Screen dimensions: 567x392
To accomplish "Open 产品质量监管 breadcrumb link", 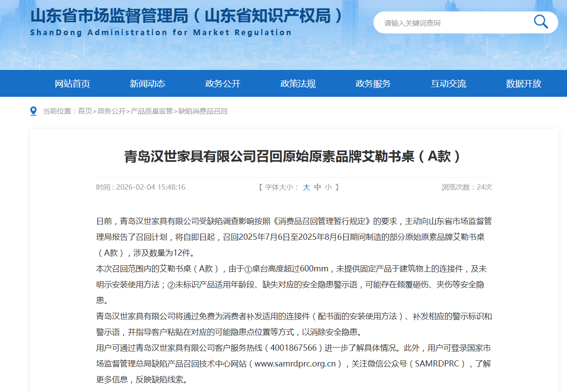I will pyautogui.click(x=152, y=111).
